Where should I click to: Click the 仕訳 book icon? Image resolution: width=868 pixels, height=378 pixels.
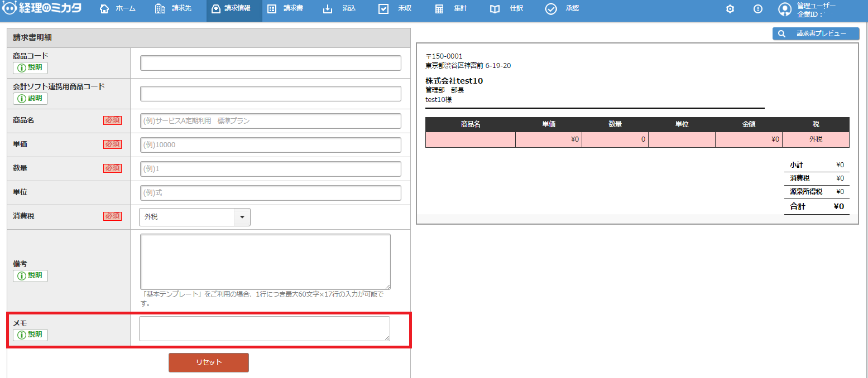(495, 9)
